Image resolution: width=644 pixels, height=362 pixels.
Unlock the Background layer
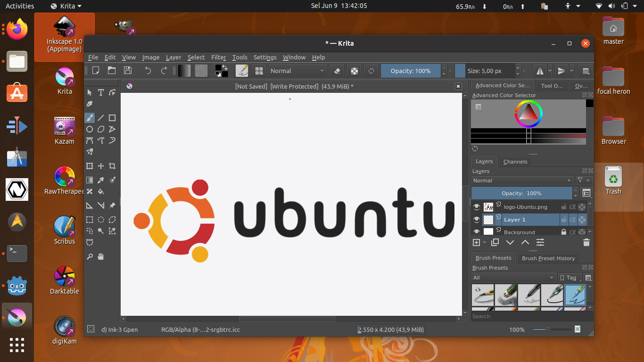click(x=563, y=232)
